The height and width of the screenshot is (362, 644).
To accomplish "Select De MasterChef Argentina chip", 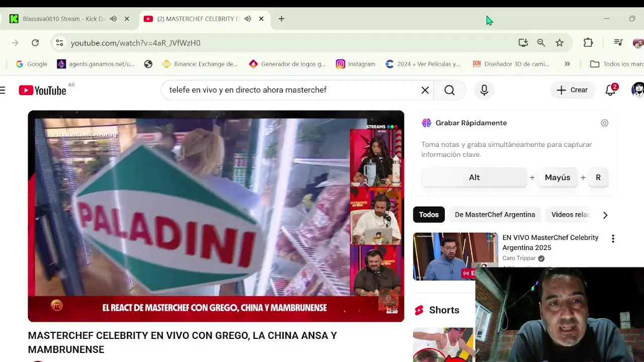I will (495, 215).
